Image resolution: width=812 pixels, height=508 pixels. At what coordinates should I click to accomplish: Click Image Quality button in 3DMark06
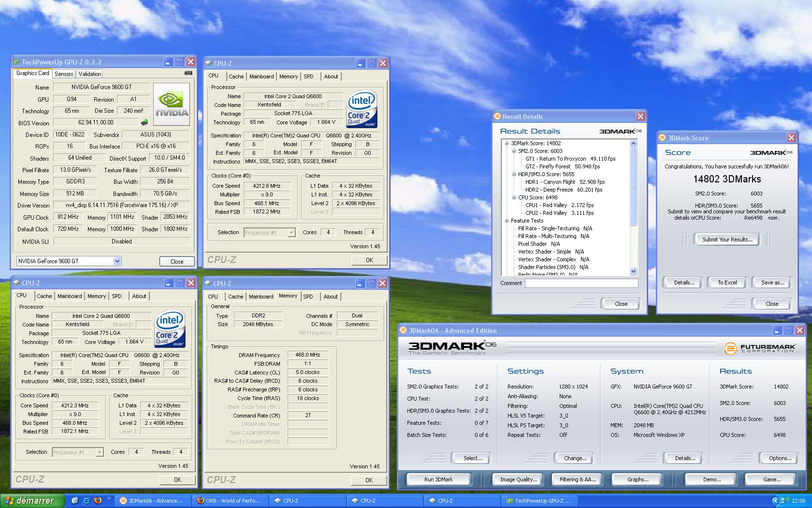tap(518, 479)
